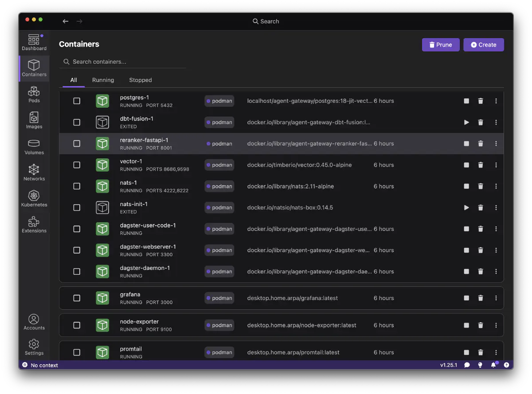Click the lightbulb icon in status bar
Viewport: 532px width, 394px height.
[480, 365]
